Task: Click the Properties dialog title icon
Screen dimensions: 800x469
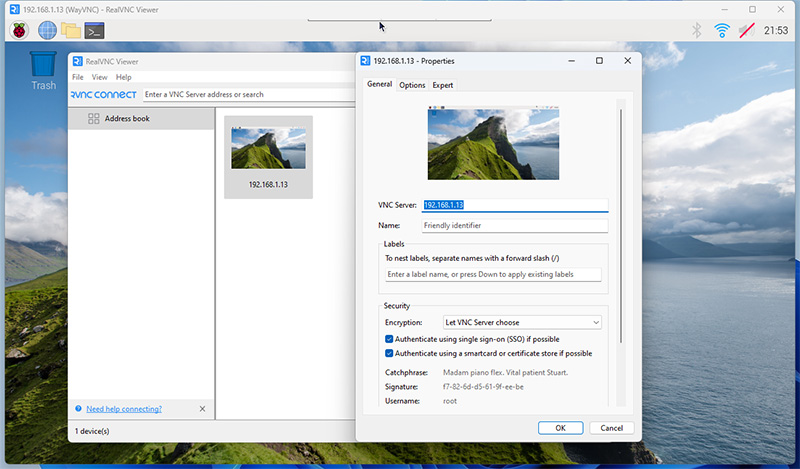Action: point(365,61)
